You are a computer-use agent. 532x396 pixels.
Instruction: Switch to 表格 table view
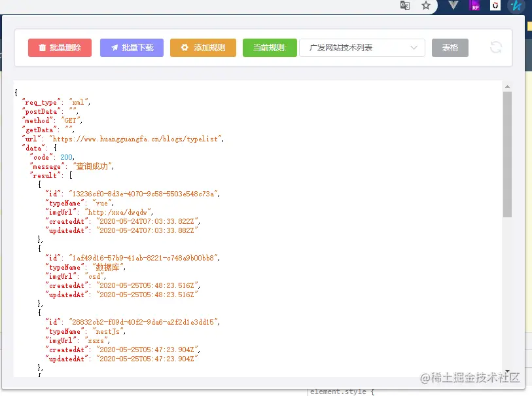[x=450, y=48]
